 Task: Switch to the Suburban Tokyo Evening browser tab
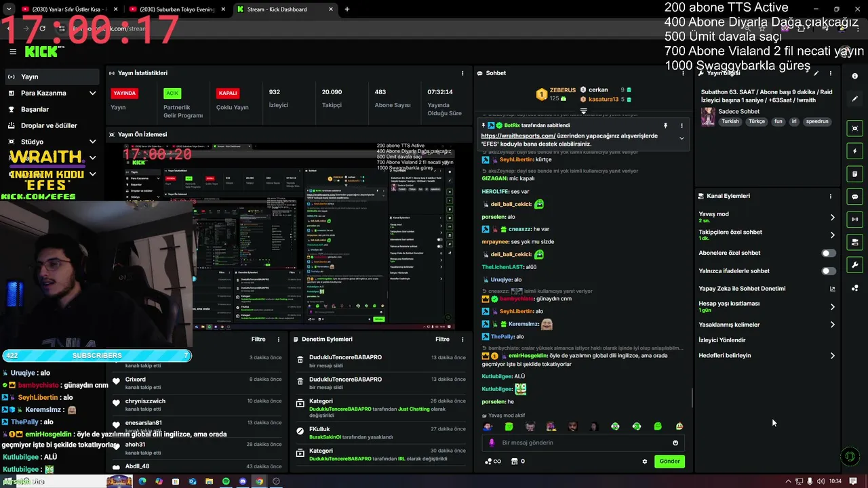[176, 9]
